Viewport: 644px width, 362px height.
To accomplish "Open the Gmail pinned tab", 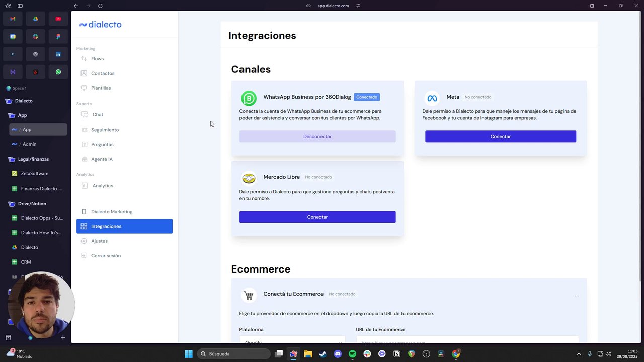I will [13, 19].
